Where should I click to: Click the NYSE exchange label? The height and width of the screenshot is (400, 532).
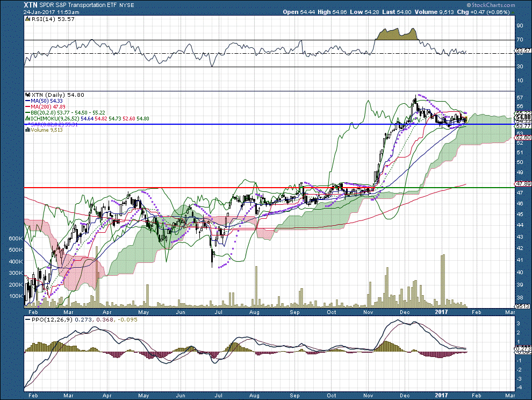click(127, 5)
